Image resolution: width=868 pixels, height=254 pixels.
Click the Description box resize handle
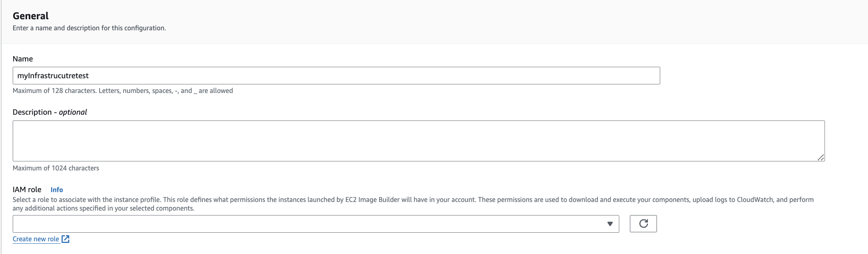pyautogui.click(x=820, y=157)
